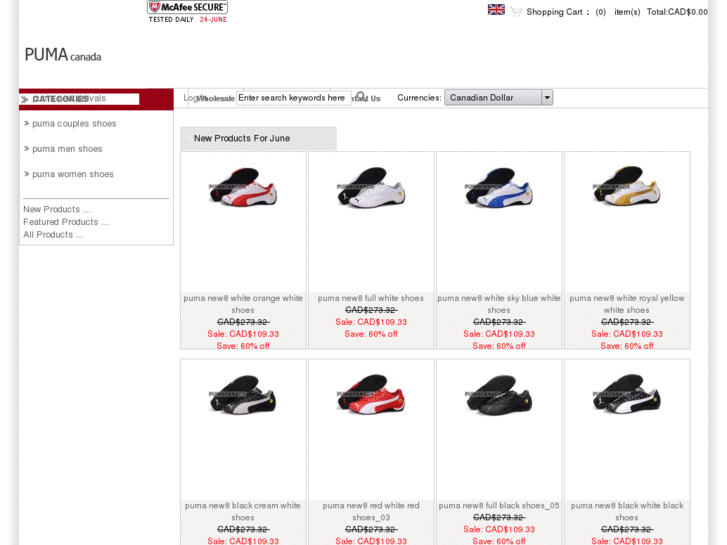Open puma women shoes category
This screenshot has width=727, height=545.
tap(73, 174)
